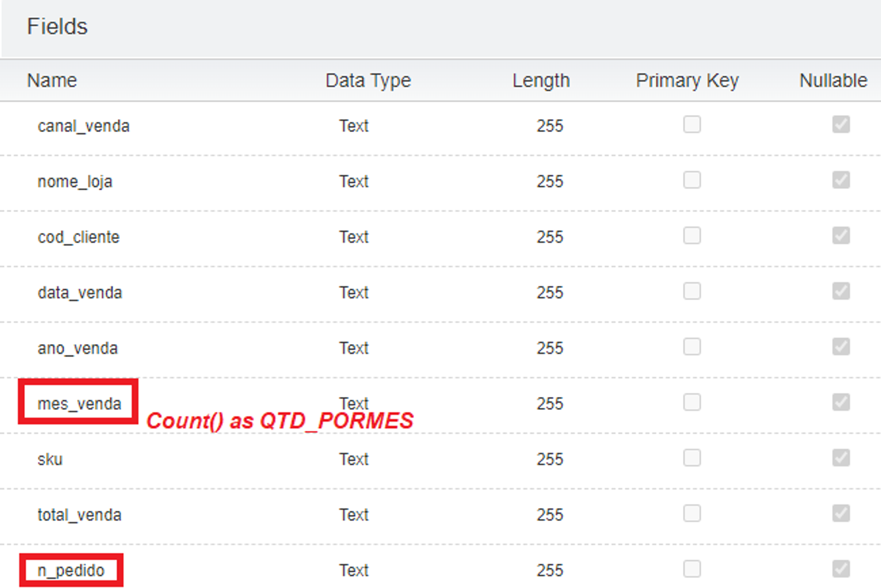The width and height of the screenshot is (881, 588).
Task: Click the Name column header
Action: click(52, 81)
